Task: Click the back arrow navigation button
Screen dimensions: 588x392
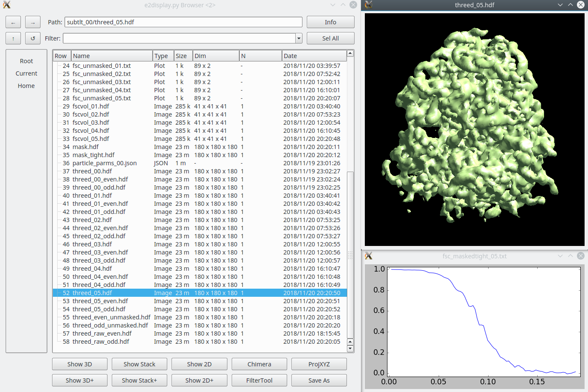Action: point(13,23)
